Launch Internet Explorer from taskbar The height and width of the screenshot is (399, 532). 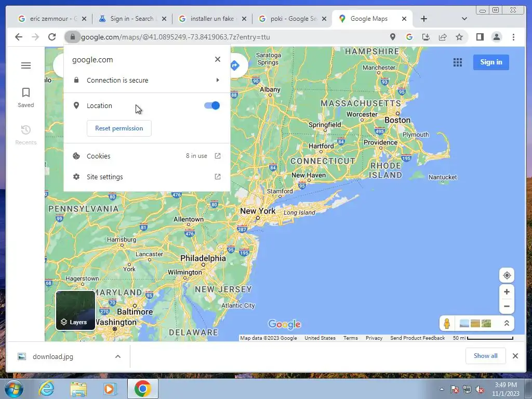[46, 389]
